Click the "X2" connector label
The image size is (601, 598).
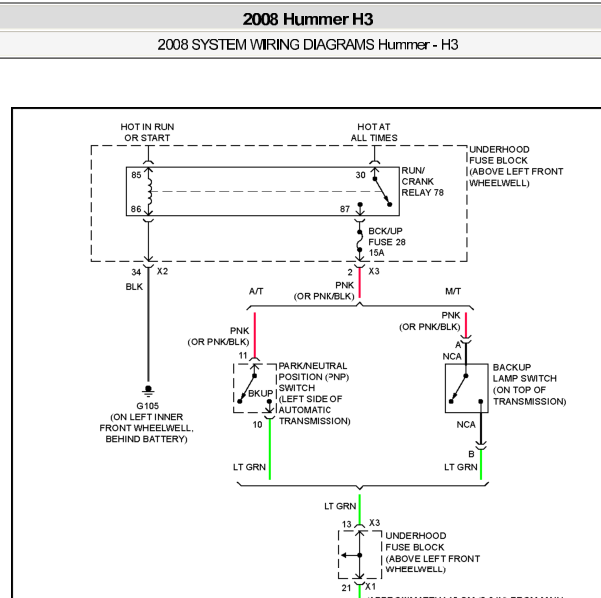pyautogui.click(x=163, y=271)
